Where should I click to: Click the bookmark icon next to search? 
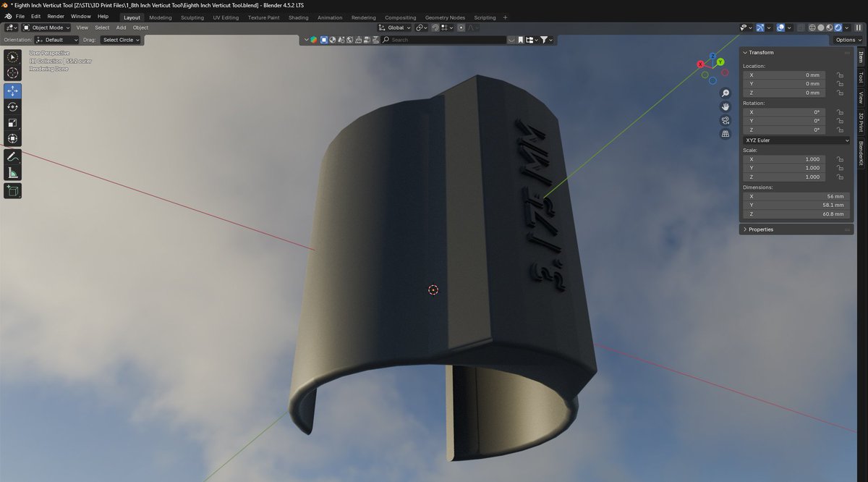click(520, 40)
